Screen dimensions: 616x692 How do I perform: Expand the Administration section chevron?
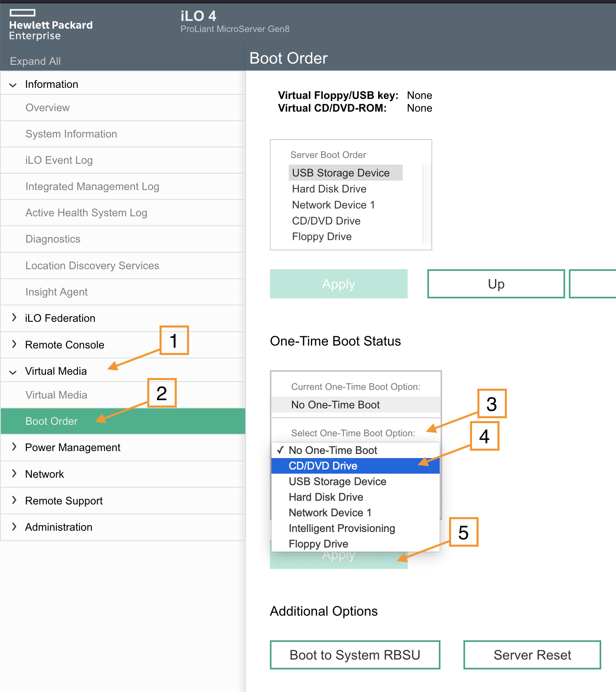tap(14, 527)
